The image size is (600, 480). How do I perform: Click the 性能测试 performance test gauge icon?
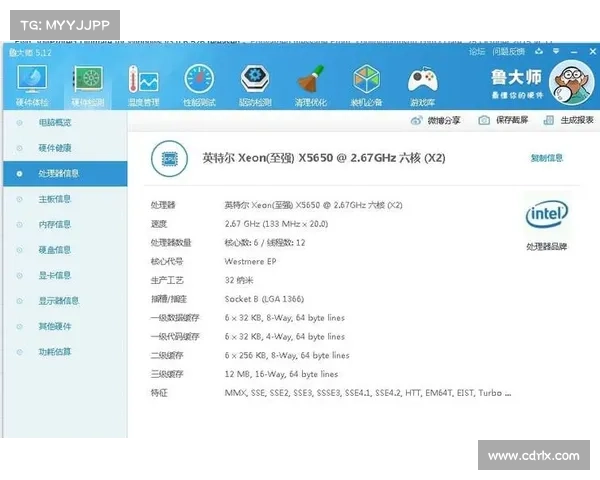199,82
